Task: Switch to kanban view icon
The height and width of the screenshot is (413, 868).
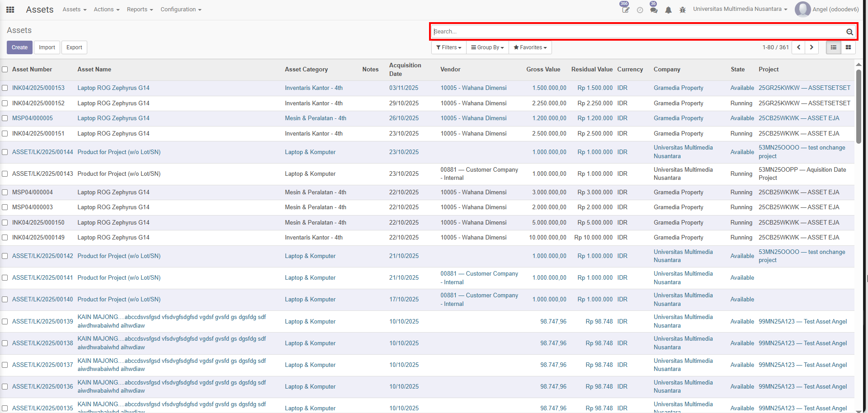Action: tap(848, 47)
